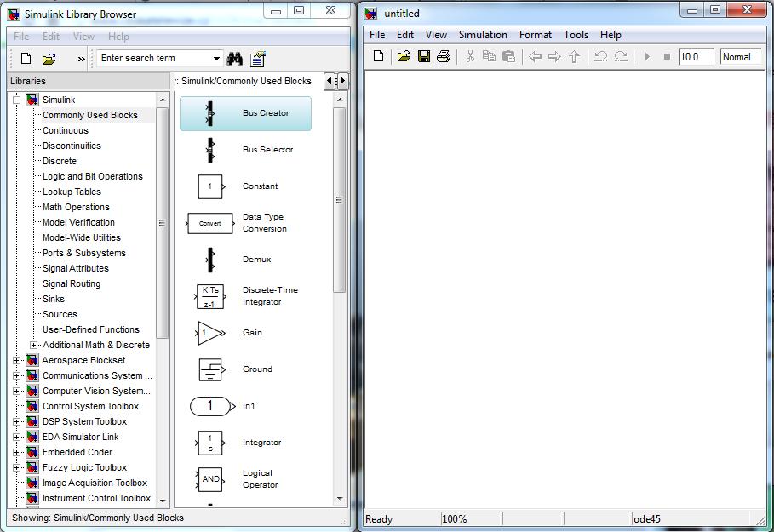Click simulation stop time field 10.0
Viewport: 774px width, 532px height.
pyautogui.click(x=696, y=57)
